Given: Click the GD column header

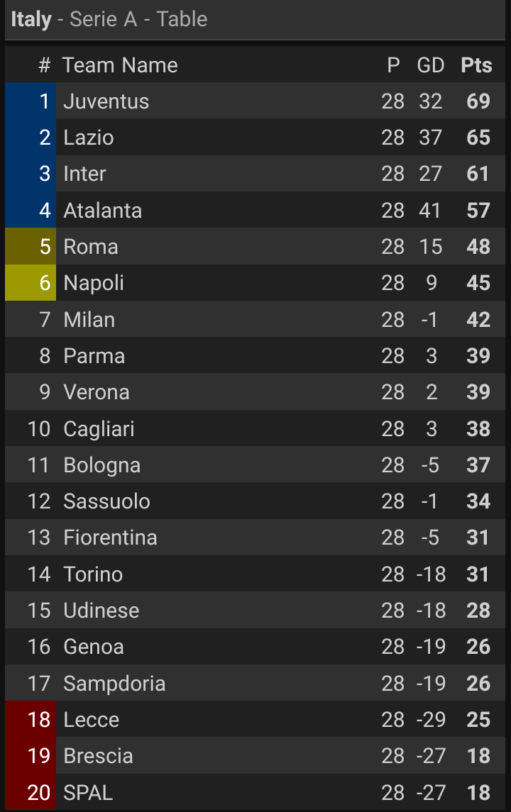Looking at the screenshot, I should [x=430, y=65].
